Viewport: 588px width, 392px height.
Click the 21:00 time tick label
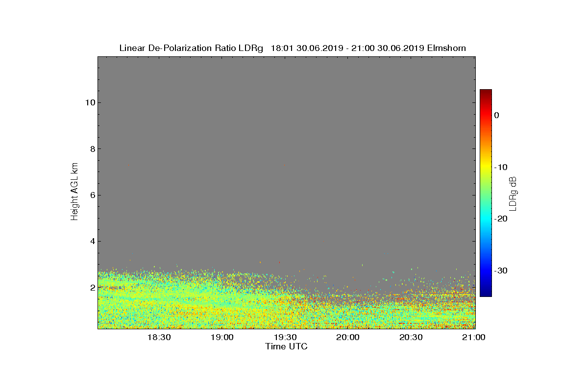[474, 337]
